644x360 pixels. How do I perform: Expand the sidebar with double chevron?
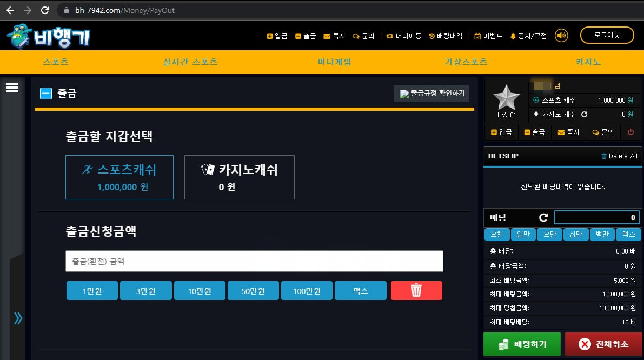tap(18, 318)
